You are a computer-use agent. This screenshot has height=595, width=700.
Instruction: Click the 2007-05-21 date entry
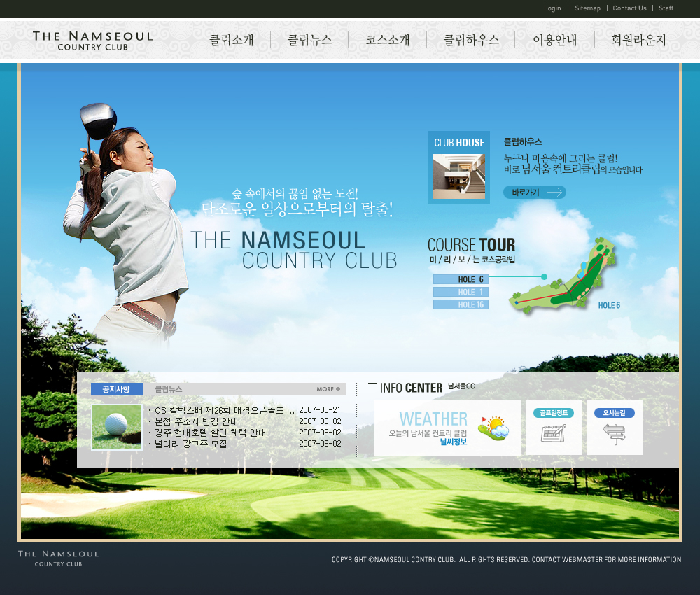tap(320, 409)
